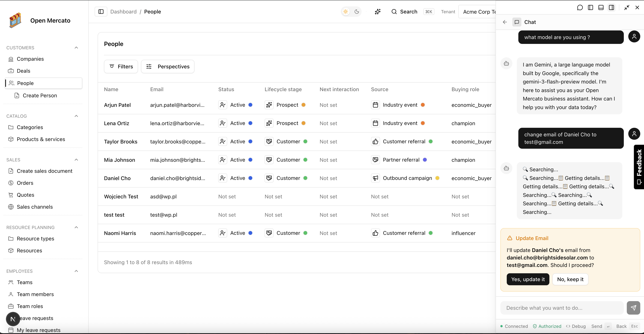The image size is (644, 334).
Task: Switch to the Dashboard breadcrumb
Action: point(123,12)
